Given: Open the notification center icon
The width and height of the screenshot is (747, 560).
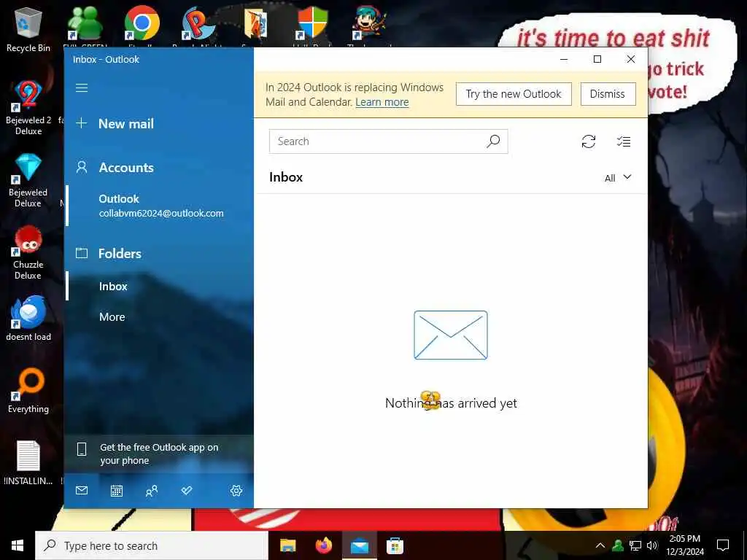Looking at the screenshot, I should click(x=723, y=545).
